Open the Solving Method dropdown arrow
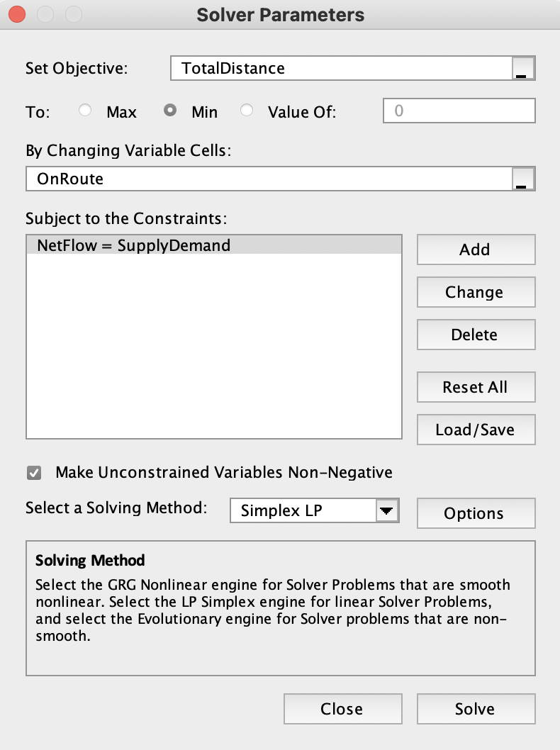 (388, 510)
